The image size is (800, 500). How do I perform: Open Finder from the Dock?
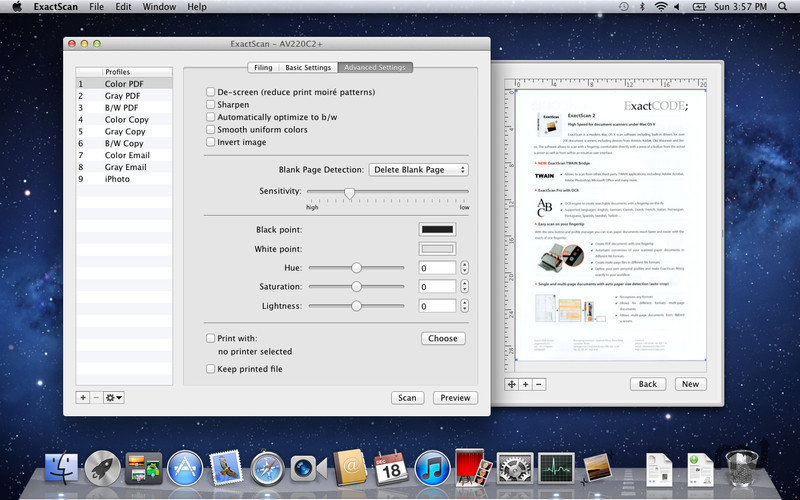pyautogui.click(x=62, y=468)
